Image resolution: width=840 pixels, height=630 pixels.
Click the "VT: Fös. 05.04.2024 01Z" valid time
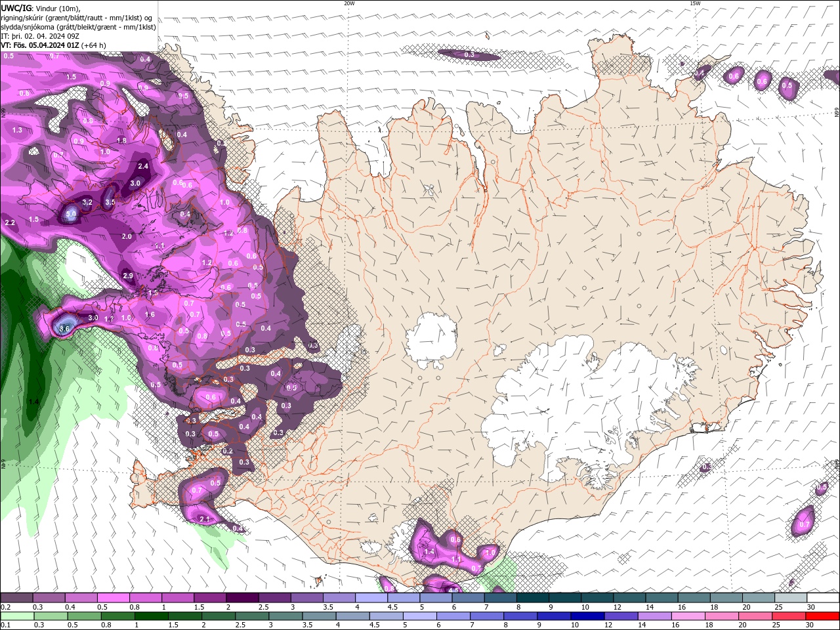(x=40, y=45)
